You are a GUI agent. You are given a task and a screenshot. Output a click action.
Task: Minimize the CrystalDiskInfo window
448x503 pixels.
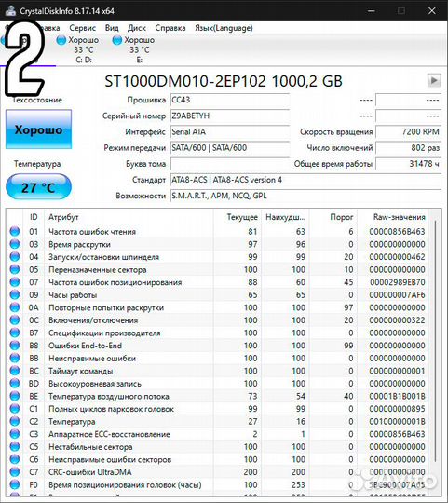click(372, 11)
